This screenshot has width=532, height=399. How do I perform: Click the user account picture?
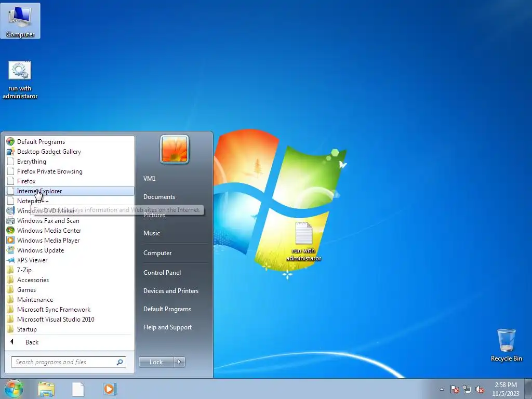coord(175,149)
